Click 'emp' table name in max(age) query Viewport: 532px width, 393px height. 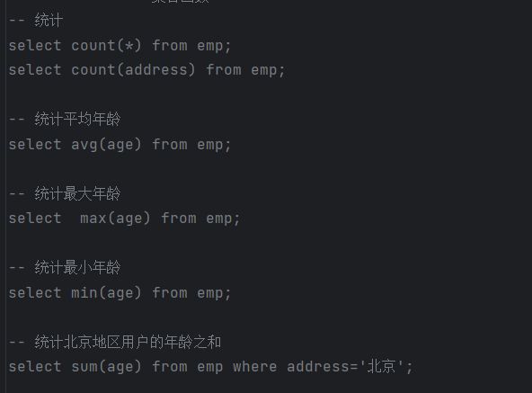pyautogui.click(x=219, y=219)
